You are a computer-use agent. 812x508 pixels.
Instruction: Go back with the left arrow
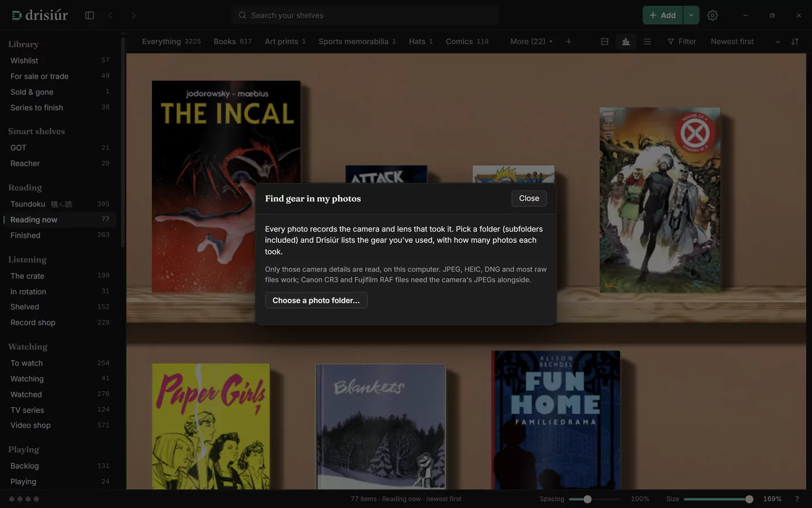(111, 16)
